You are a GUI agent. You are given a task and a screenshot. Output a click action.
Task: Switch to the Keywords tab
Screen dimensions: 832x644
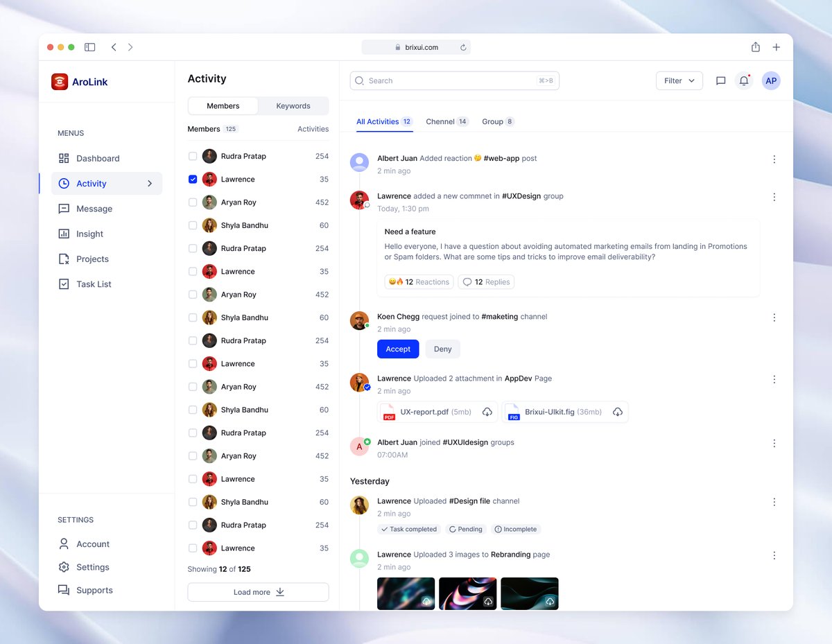tap(293, 106)
